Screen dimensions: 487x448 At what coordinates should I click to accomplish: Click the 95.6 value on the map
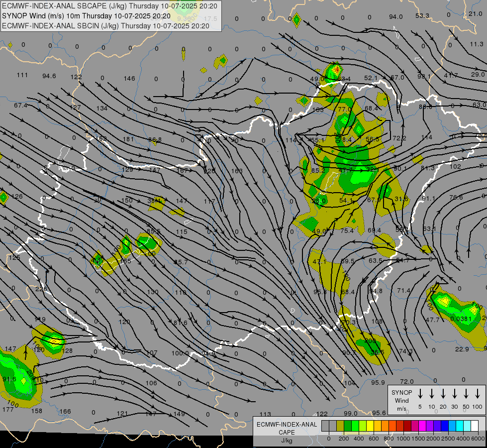coord(379,413)
